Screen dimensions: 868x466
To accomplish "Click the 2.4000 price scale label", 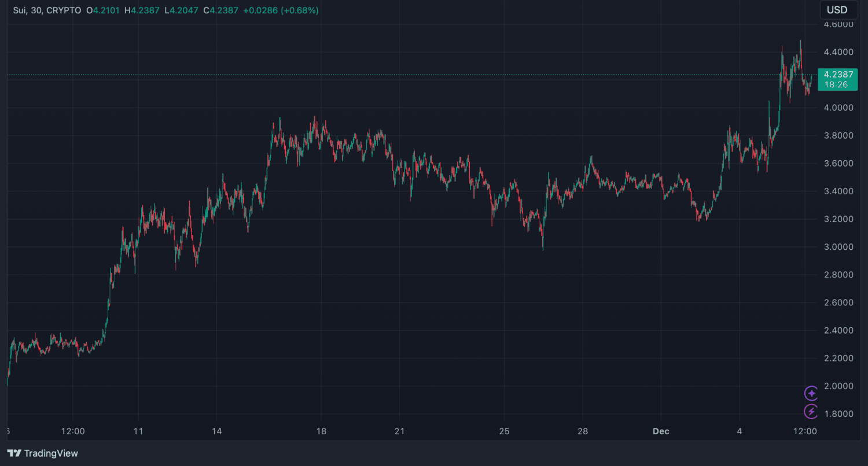I will point(838,331).
